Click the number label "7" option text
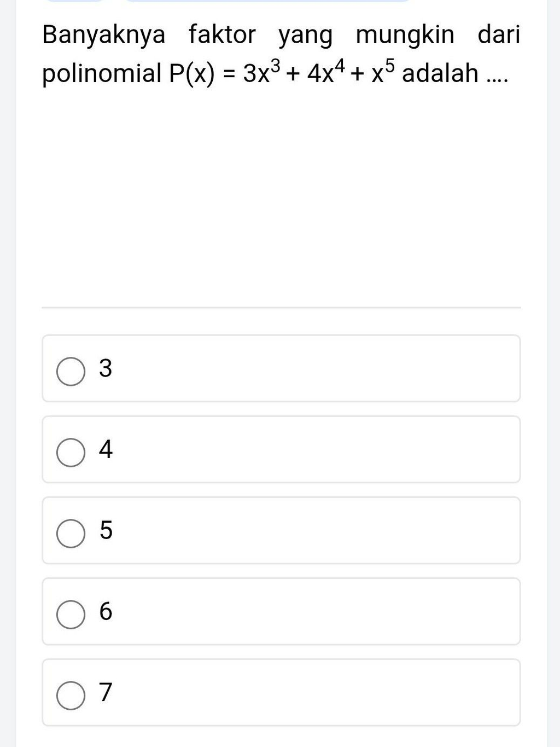 [x=106, y=692]
